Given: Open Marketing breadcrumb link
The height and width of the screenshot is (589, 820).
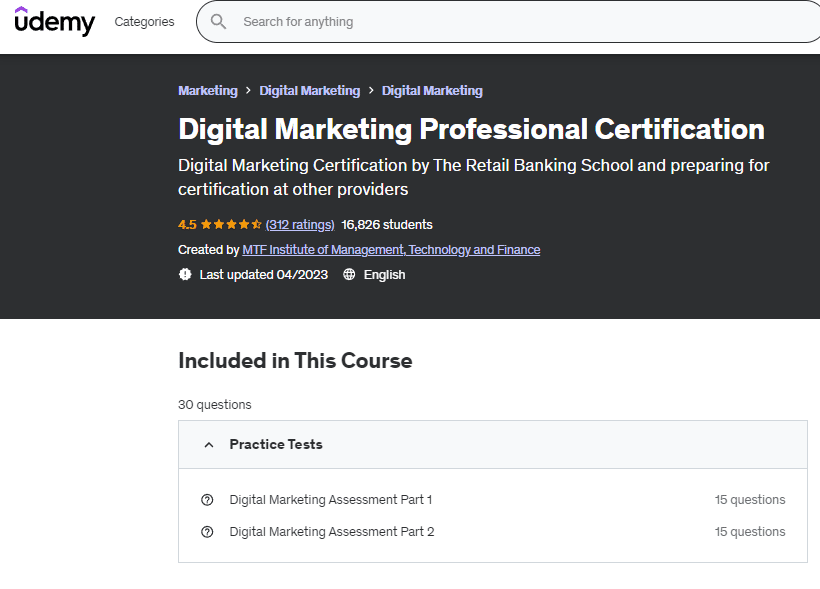Looking at the screenshot, I should click(x=208, y=91).
